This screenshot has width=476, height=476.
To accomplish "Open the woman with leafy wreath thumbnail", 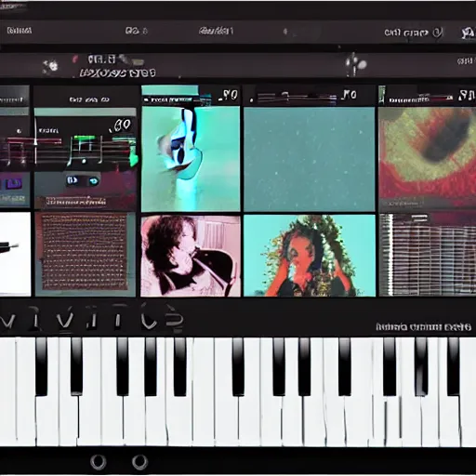I will [x=310, y=256].
